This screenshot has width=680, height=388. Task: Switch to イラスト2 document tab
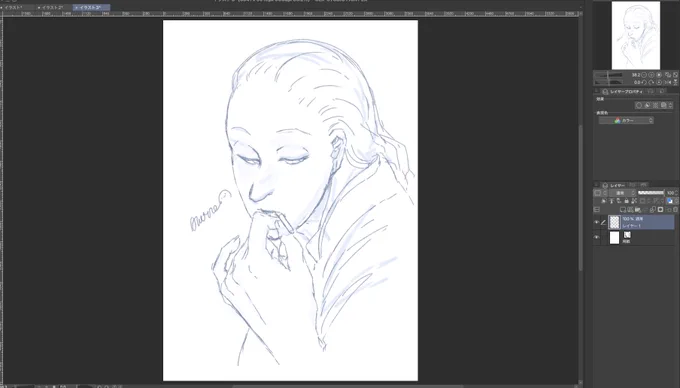click(x=53, y=7)
